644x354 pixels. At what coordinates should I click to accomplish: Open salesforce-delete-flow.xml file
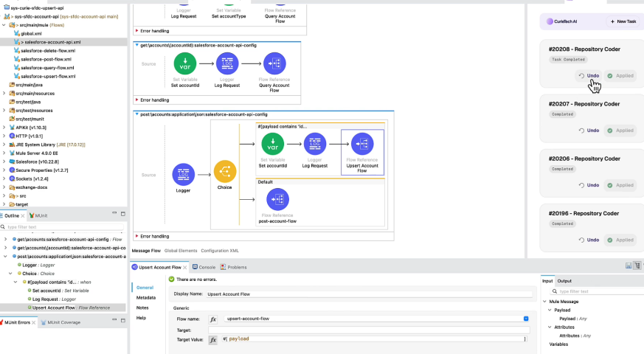(48, 51)
